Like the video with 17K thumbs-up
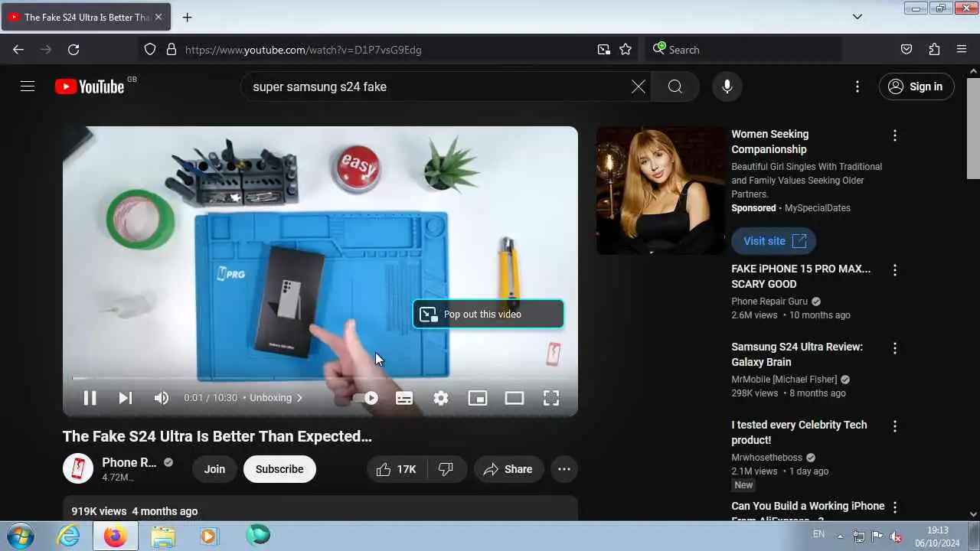The image size is (980, 551). pyautogui.click(x=396, y=469)
